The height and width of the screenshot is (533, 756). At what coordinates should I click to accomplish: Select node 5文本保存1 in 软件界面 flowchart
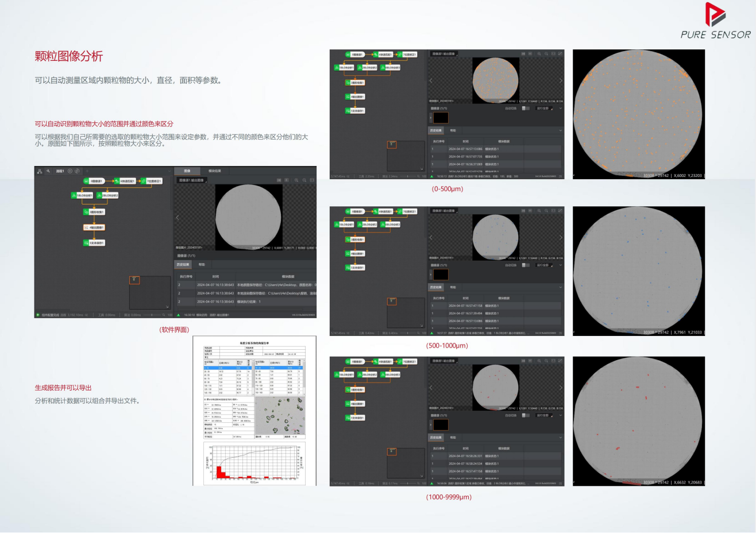(94, 243)
